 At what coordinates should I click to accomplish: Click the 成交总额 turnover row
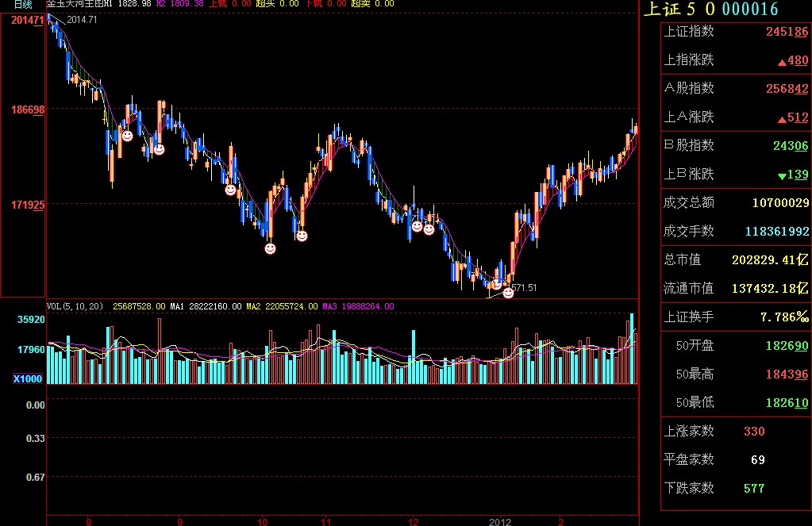coord(735,203)
